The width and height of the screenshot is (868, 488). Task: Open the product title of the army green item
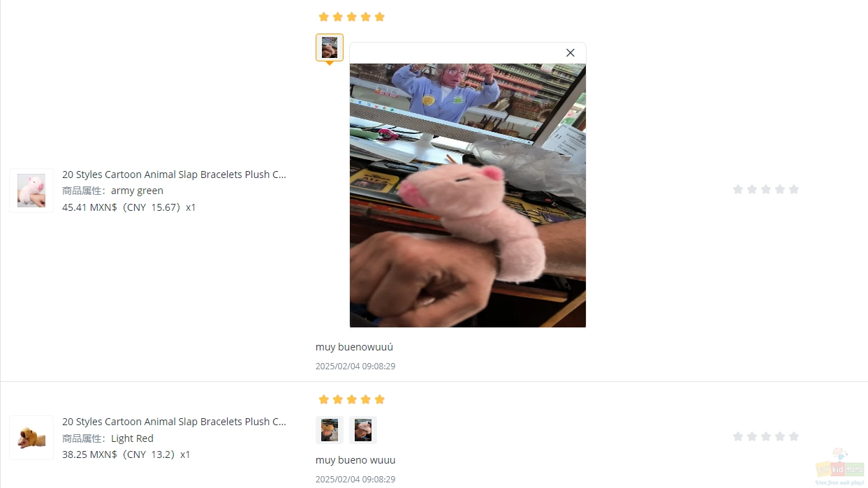(x=174, y=175)
